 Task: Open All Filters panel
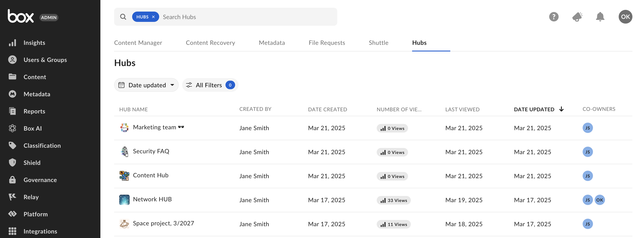[210, 85]
